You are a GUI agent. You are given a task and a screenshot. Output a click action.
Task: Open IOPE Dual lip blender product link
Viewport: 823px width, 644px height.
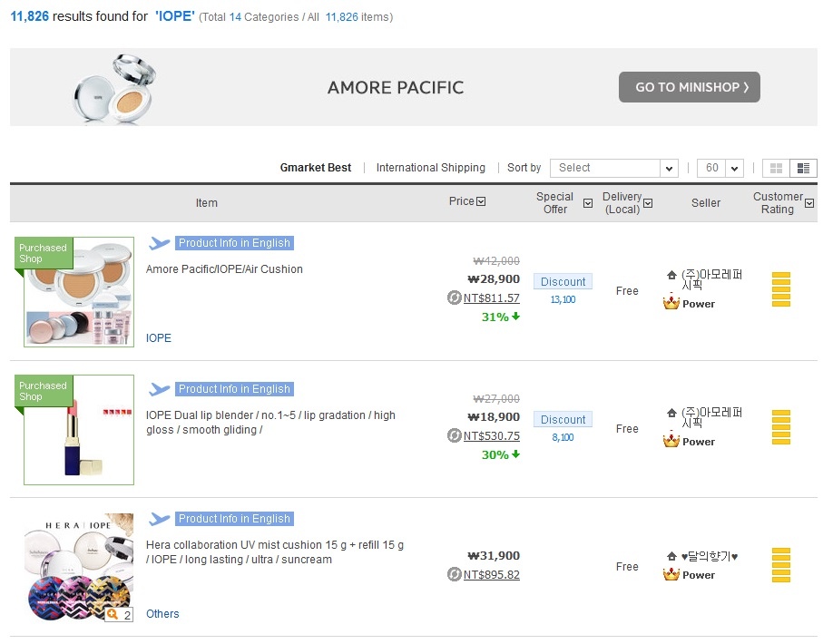270,423
